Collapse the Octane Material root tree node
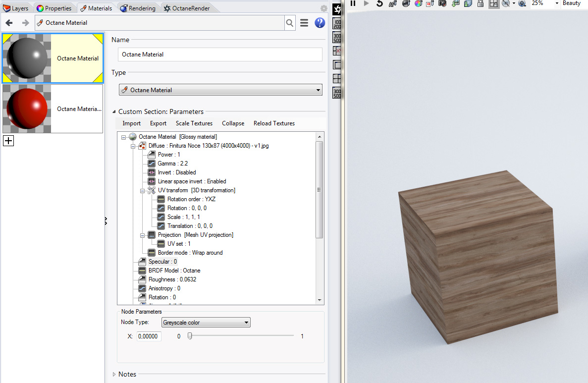 click(124, 137)
